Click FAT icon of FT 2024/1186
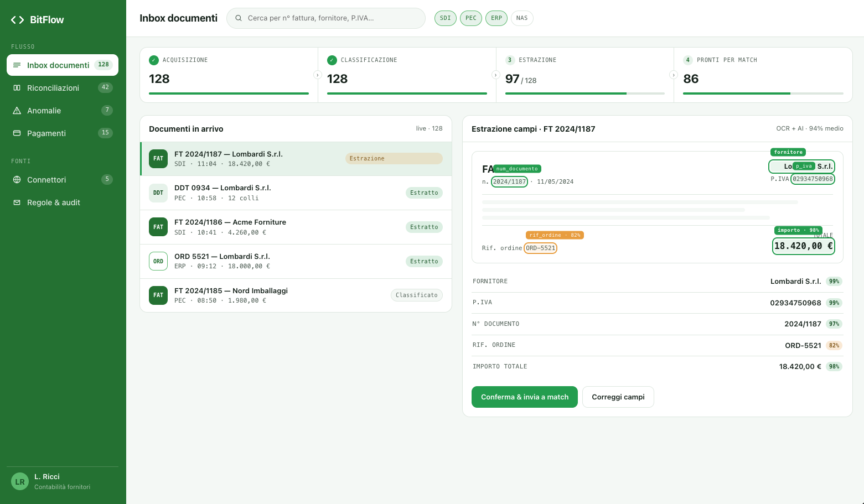864x504 pixels. 158,227
